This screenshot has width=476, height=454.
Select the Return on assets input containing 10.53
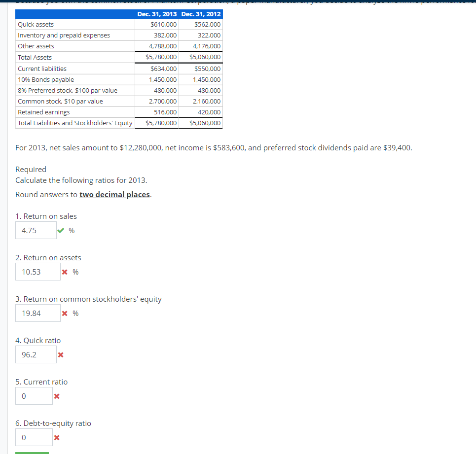[38, 272]
